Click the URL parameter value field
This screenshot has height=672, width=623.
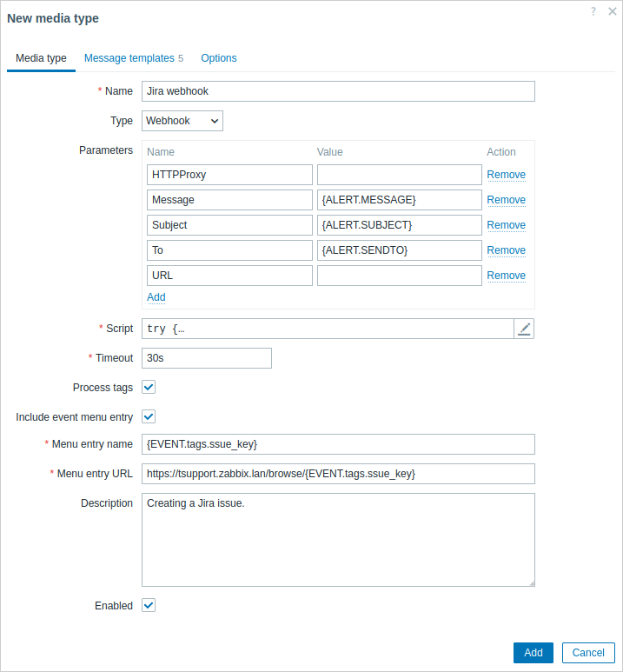(400, 276)
